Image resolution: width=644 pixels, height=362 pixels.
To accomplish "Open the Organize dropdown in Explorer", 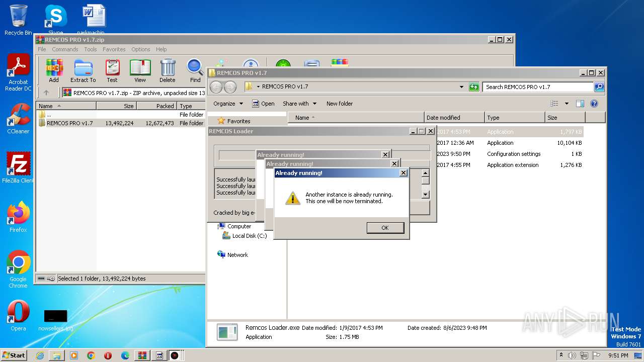I will tap(228, 104).
